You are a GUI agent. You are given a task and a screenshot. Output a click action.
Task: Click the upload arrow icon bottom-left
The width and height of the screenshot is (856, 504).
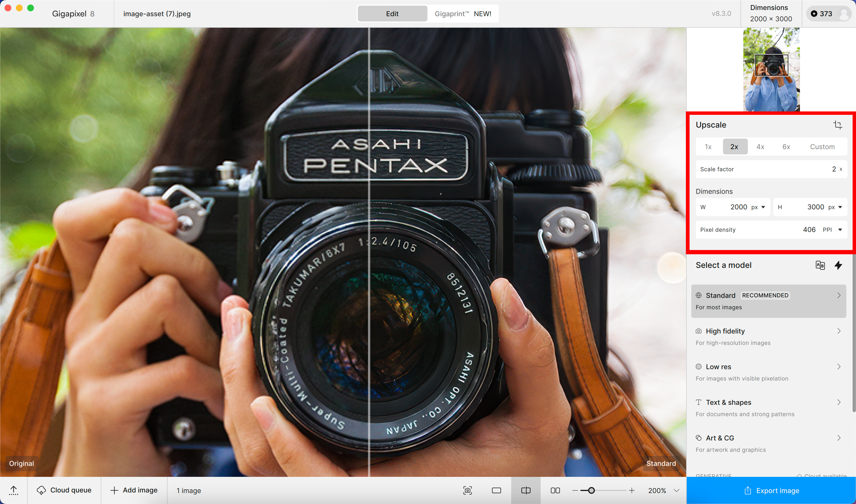pyautogui.click(x=14, y=490)
